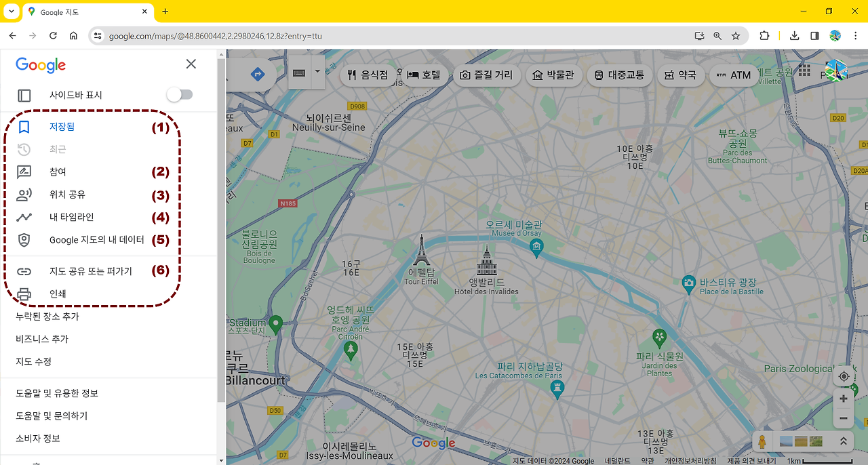The width and height of the screenshot is (868, 465).
Task: Open the browser downloads icon
Action: click(x=795, y=36)
